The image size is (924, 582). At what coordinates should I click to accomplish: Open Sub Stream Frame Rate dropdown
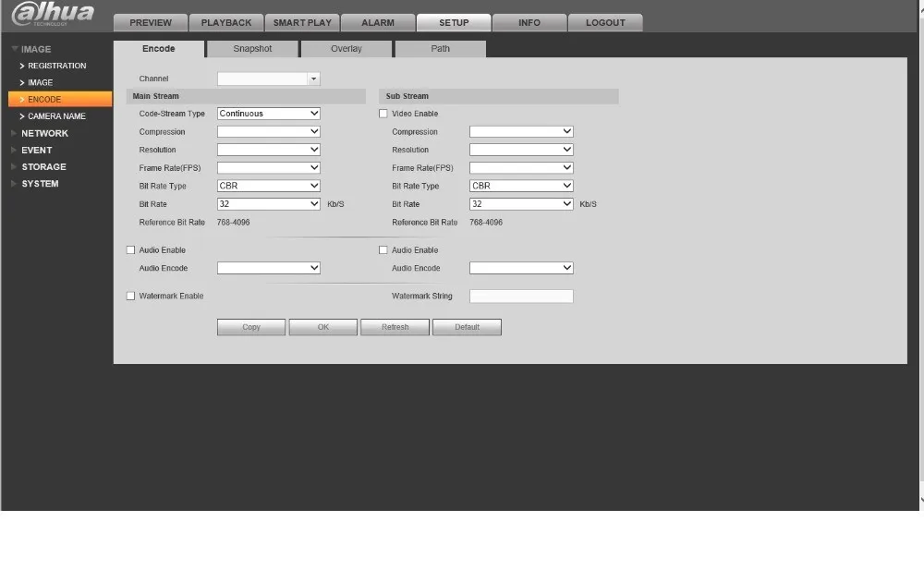[x=521, y=168]
